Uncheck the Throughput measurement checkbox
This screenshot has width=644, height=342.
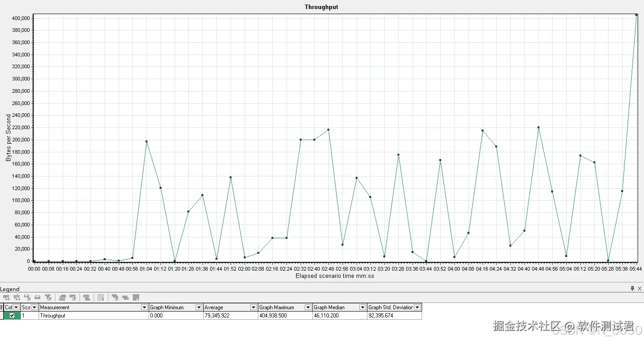click(12, 315)
